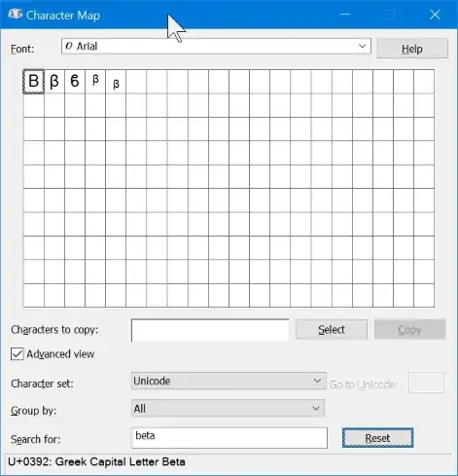The width and height of the screenshot is (458, 476).
Task: Open the Font dropdown showing Arial
Action: [x=216, y=46]
